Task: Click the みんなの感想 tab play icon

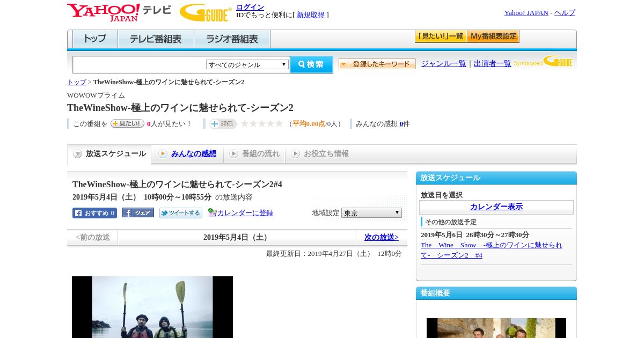Action: point(163,154)
